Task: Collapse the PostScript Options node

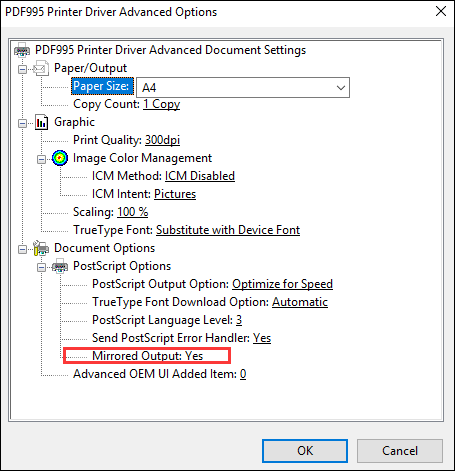Action: 41,267
